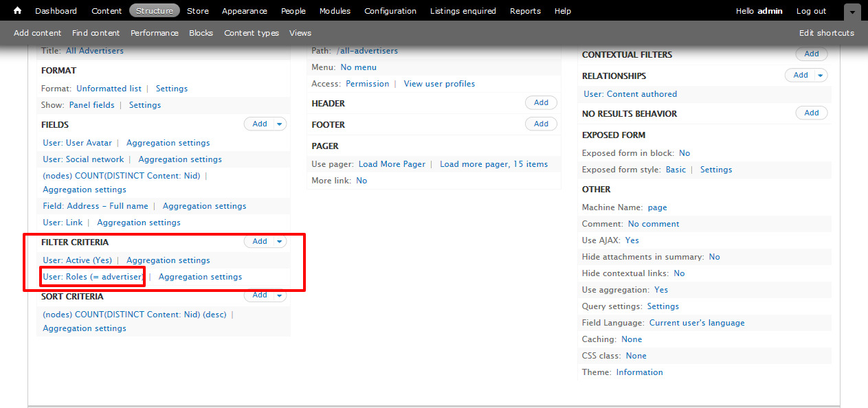Open the User: Active (Yes) filter

[78, 260]
